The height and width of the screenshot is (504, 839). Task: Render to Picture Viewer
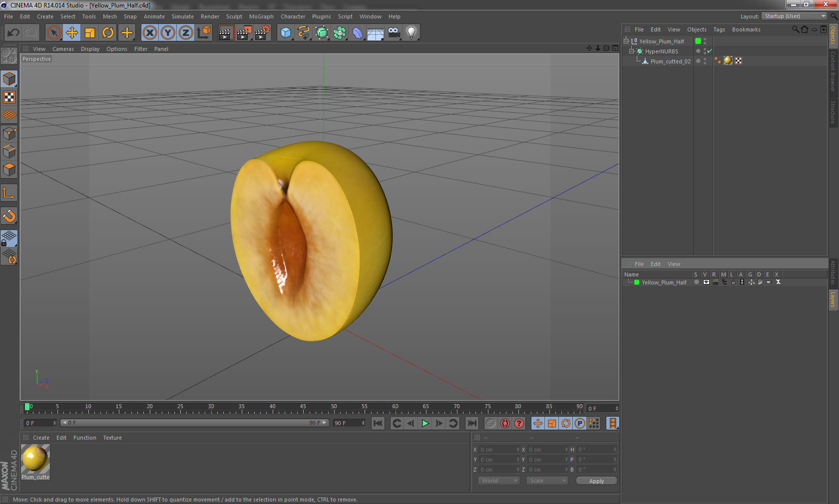[244, 33]
